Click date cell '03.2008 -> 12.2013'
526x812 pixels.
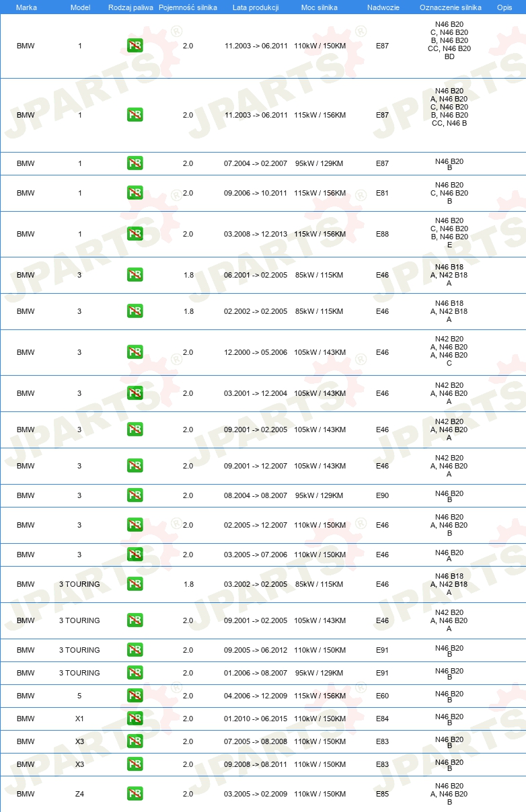[256, 234]
